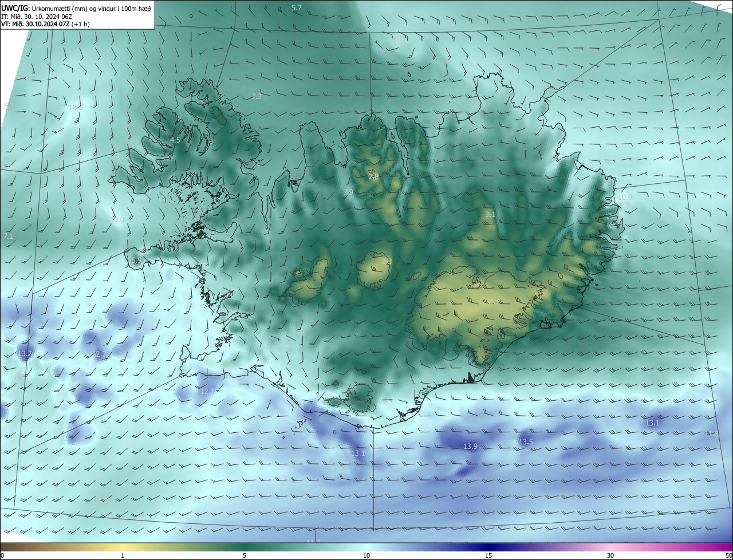
Task: Select the 7.1 value label
Action: click(x=8, y=236)
